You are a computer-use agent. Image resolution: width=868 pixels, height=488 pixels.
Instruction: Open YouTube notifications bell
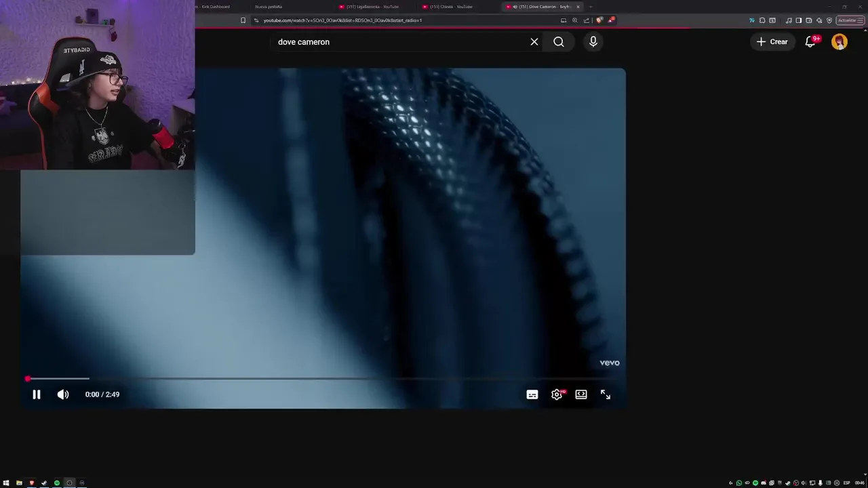point(810,42)
